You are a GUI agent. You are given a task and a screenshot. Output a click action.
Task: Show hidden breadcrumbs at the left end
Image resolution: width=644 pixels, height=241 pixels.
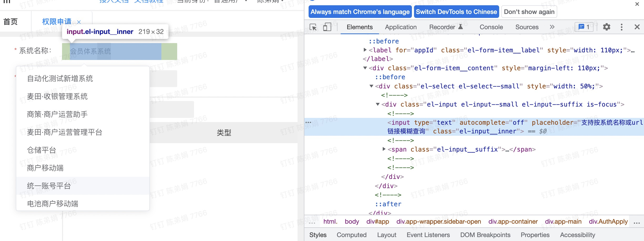(312, 222)
